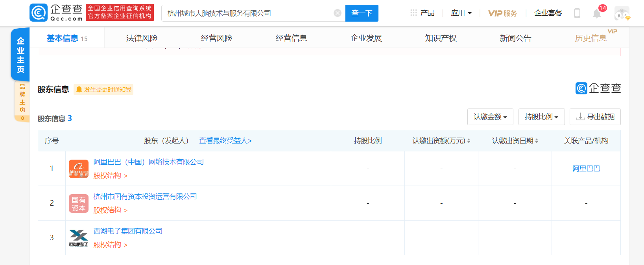Switch to the 基本信息 tab
The width and height of the screenshot is (644, 265).
click(67, 38)
